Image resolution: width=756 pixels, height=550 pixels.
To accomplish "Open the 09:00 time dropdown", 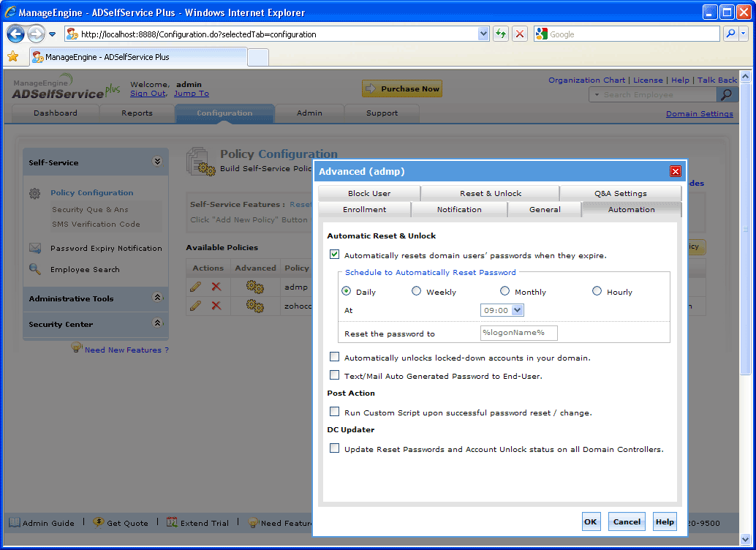I will (518, 310).
